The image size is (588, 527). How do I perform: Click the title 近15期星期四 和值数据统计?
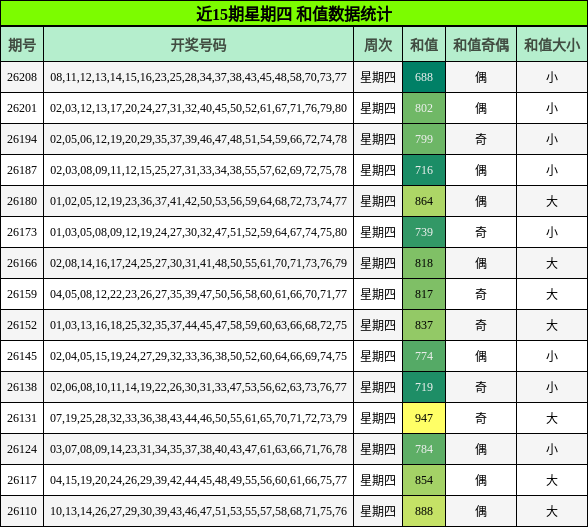pos(294,14)
